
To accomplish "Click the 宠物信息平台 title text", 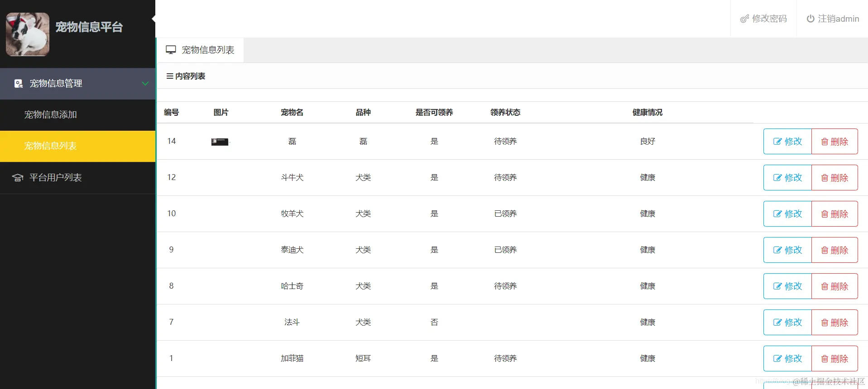I will (x=89, y=27).
